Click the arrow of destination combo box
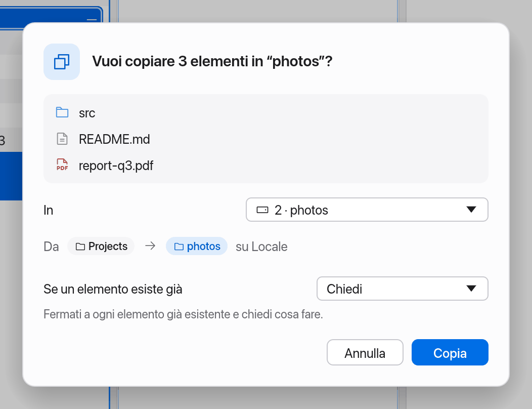Screen dimensions: 532x409 [x=471, y=210]
